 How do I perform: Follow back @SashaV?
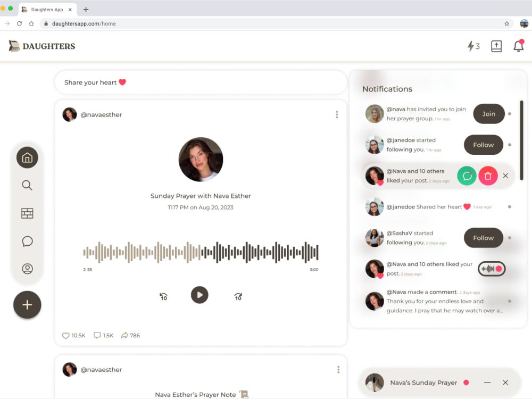click(x=484, y=238)
